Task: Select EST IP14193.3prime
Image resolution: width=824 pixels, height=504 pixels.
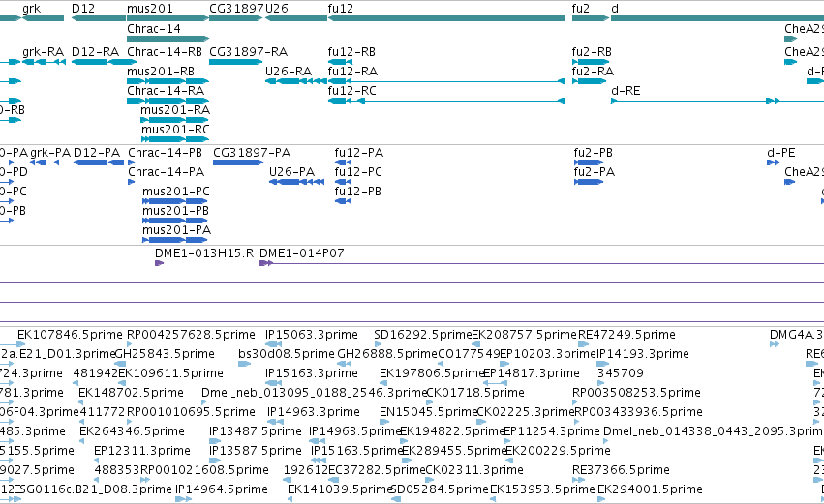Action: pos(643,354)
